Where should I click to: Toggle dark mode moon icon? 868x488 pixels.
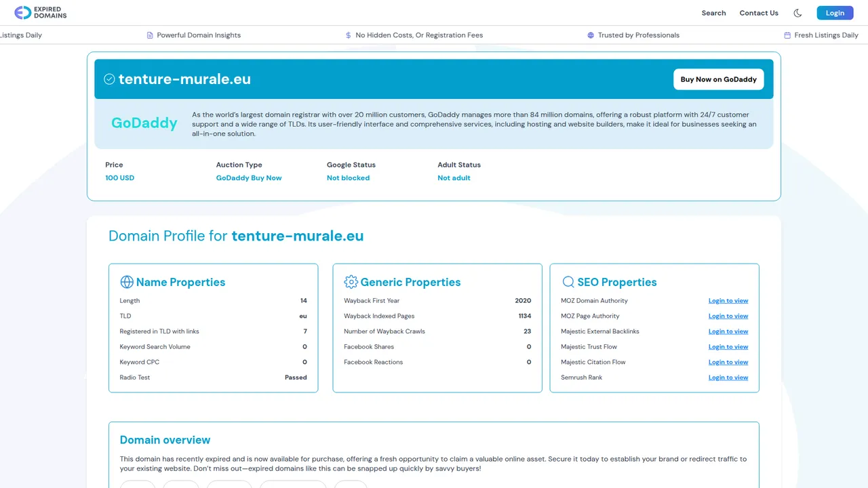point(797,13)
